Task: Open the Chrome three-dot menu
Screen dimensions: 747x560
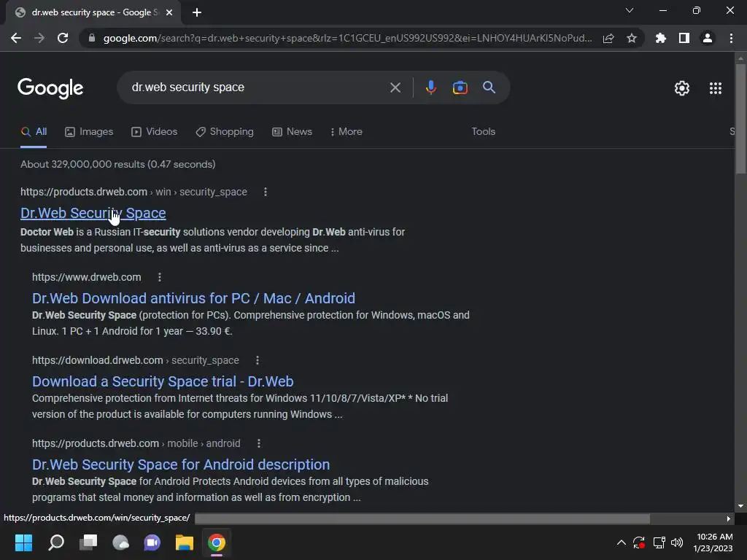Action: (x=731, y=38)
